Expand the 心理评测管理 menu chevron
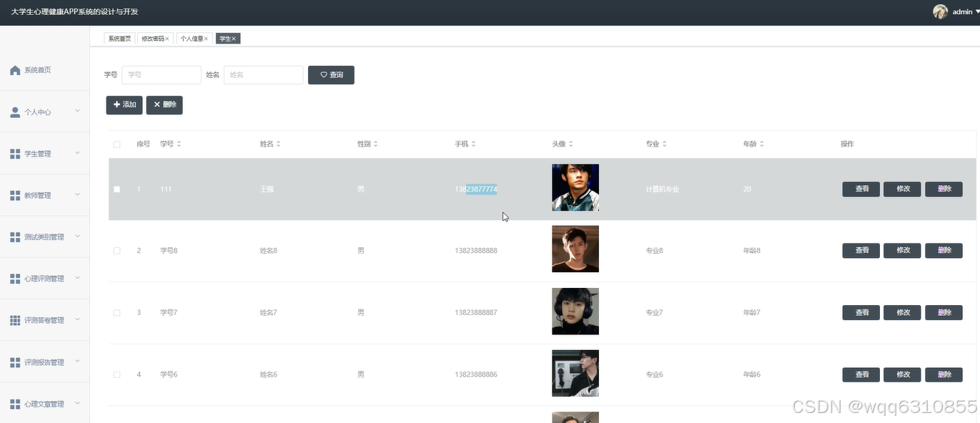980x423 pixels. 77,278
